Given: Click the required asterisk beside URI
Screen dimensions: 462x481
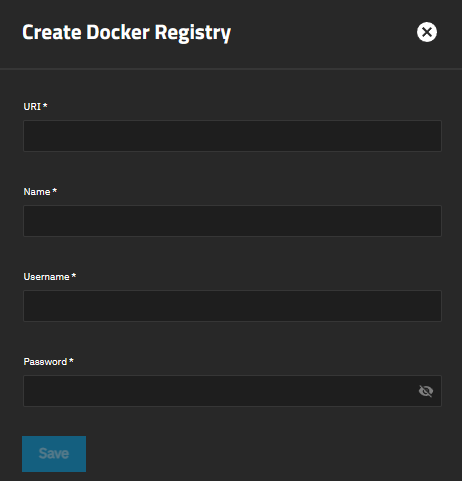Looking at the screenshot, I should coord(45,106).
